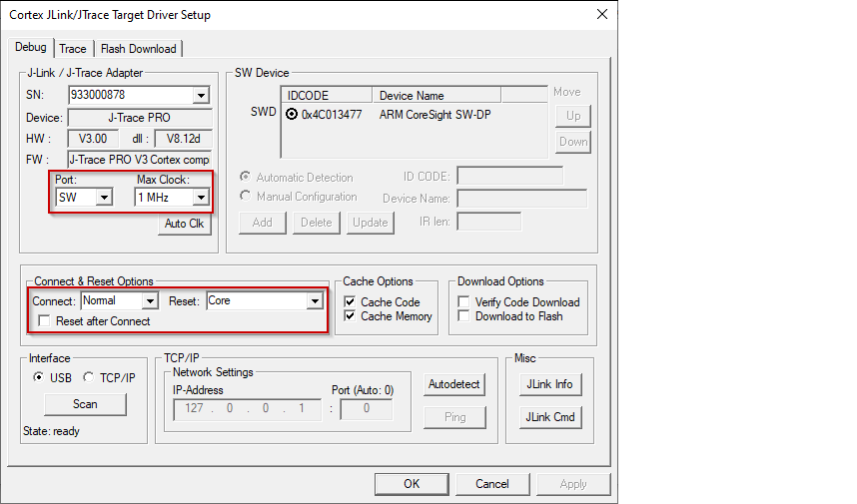The width and height of the screenshot is (857, 504).
Task: Confirm settings with the OK button
Action: (x=412, y=484)
